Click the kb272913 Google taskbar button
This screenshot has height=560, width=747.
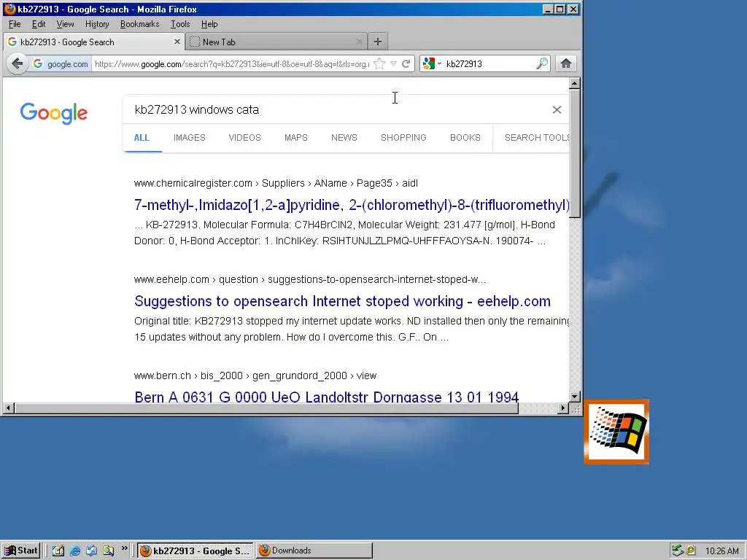click(196, 551)
